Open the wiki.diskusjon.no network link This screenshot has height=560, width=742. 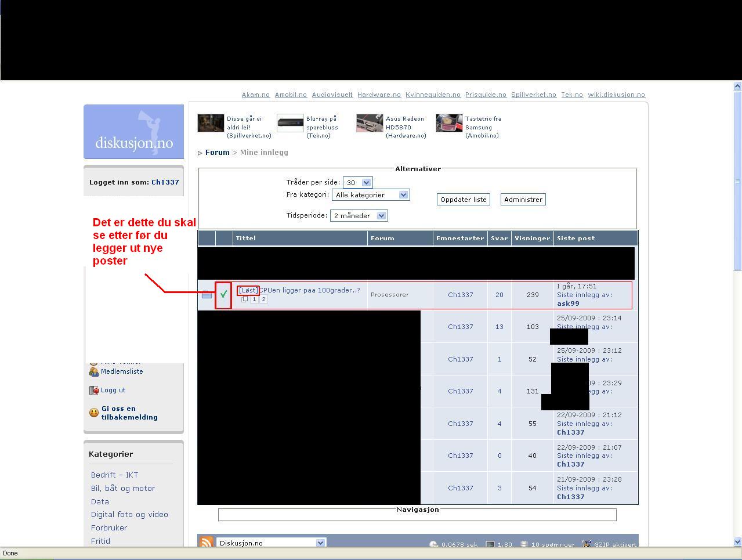[x=616, y=95]
